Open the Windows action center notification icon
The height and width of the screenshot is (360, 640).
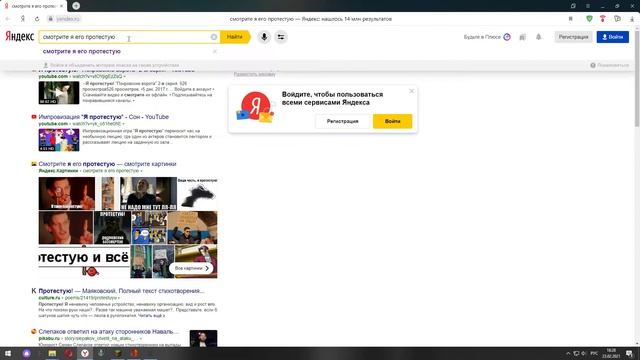[x=629, y=353]
